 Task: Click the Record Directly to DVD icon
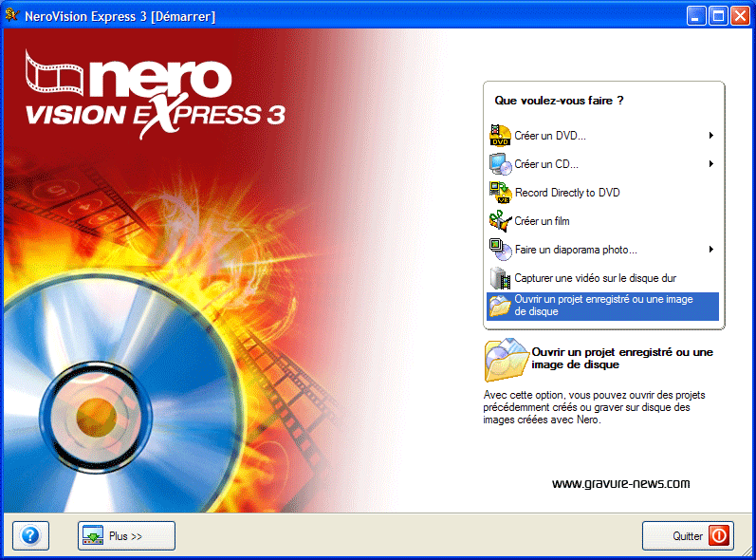pyautogui.click(x=500, y=193)
